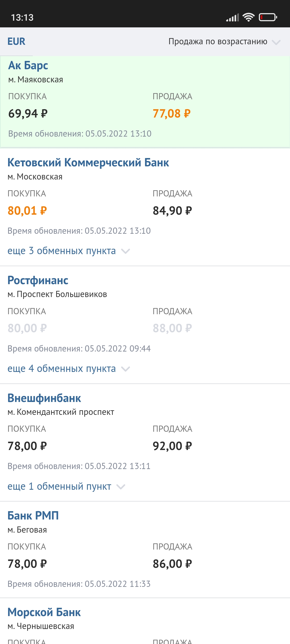
Task: Expand 'еще 3 обменных пункта' list
Action: 69,251
